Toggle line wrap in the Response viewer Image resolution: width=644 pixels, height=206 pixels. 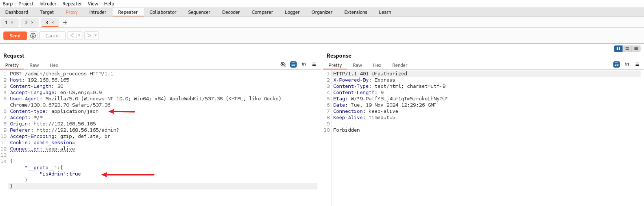(x=616, y=64)
